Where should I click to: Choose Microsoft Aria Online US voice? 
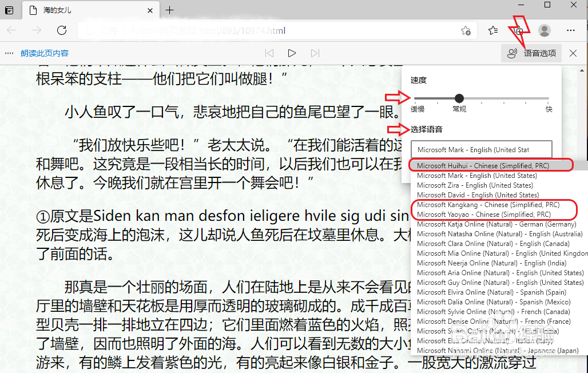pyautogui.click(x=498, y=273)
